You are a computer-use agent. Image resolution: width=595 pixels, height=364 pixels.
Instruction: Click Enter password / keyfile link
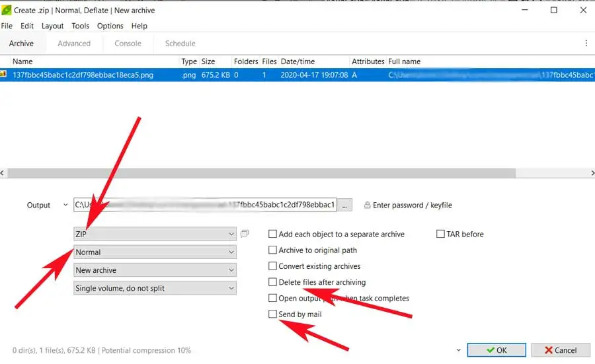coord(412,205)
